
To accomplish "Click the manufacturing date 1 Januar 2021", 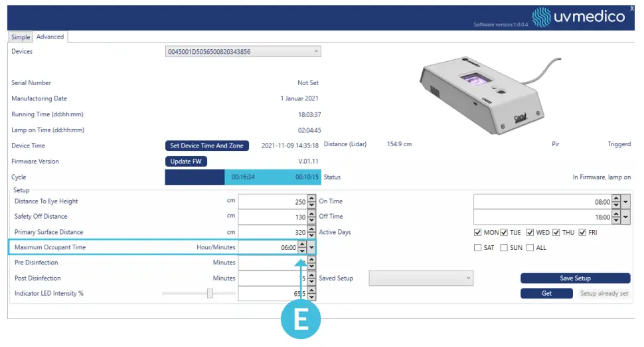I will coord(299,98).
